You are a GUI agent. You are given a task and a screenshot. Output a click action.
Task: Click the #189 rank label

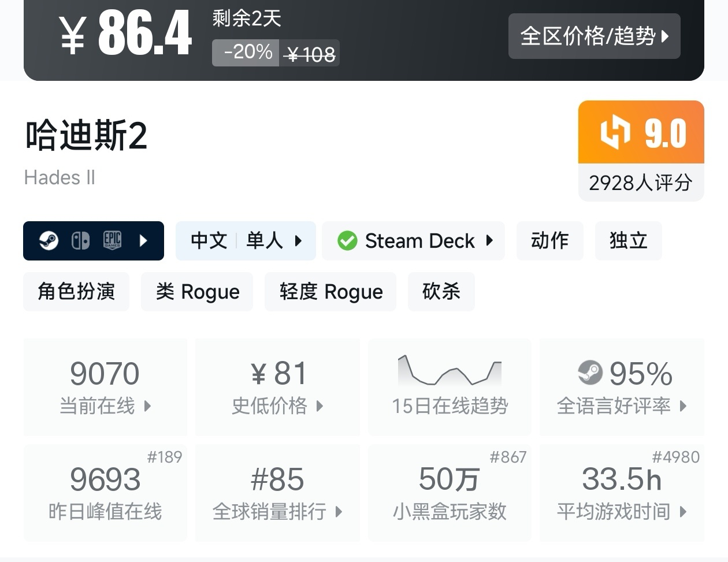(165, 457)
